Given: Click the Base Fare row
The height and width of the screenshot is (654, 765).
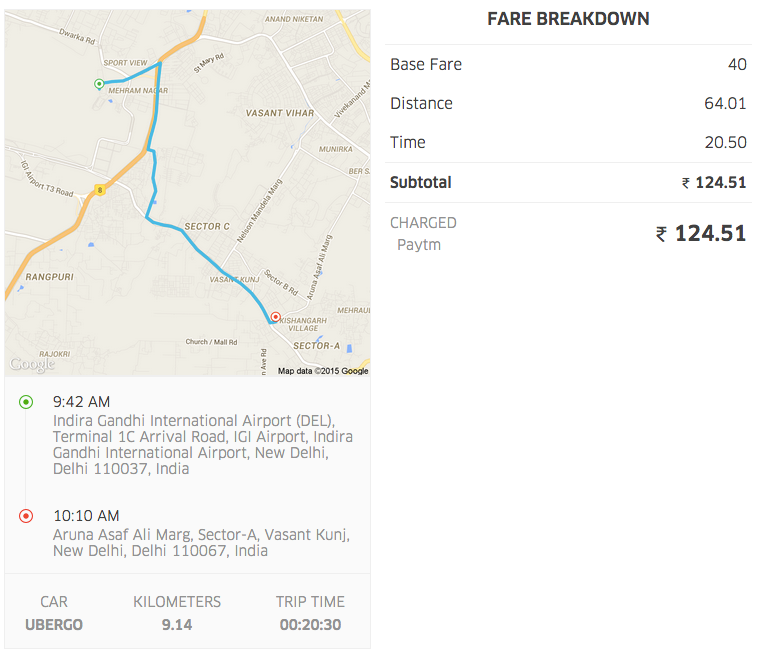Looking at the screenshot, I should point(568,64).
